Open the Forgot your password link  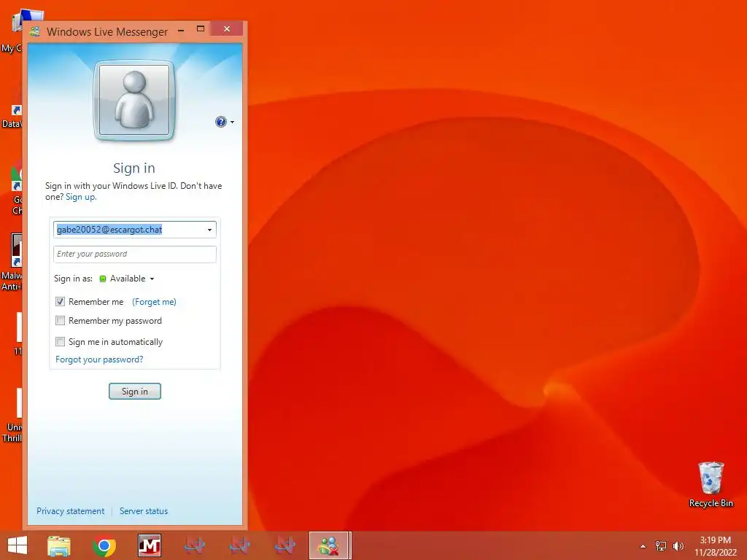pos(99,359)
